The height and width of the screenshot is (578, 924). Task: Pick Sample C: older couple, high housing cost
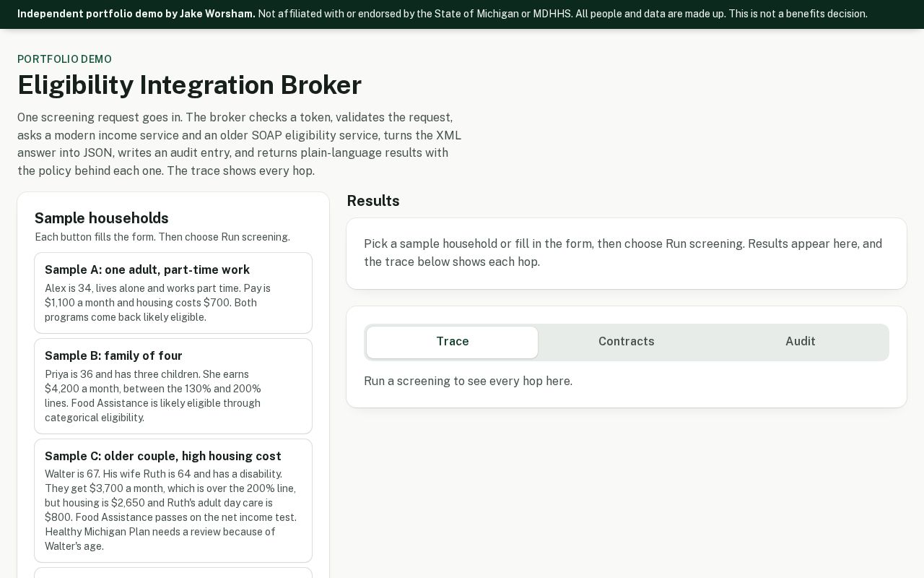click(173, 501)
